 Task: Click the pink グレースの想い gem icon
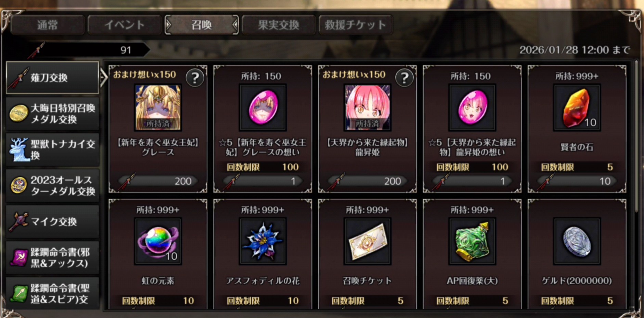263,108
